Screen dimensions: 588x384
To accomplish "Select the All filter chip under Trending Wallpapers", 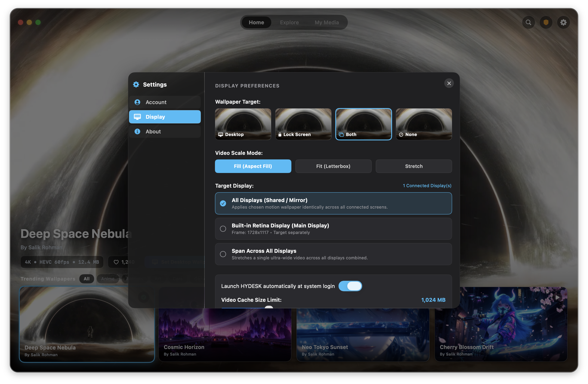I will point(87,279).
